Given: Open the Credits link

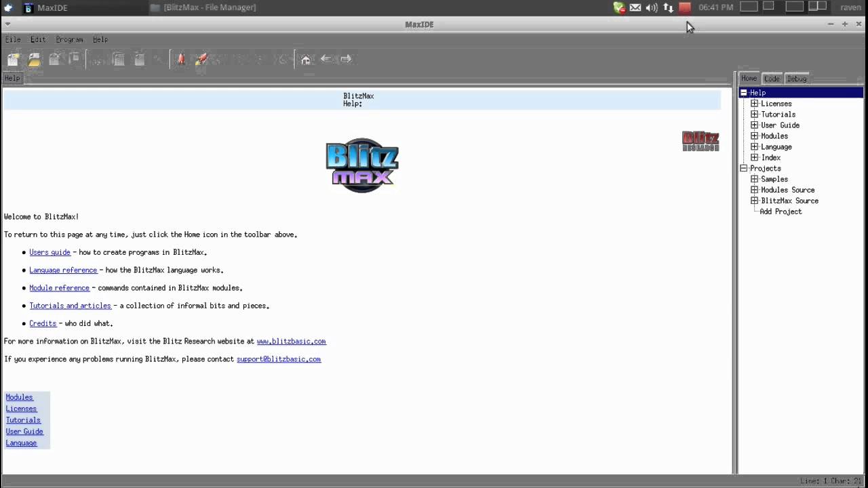Looking at the screenshot, I should point(43,323).
